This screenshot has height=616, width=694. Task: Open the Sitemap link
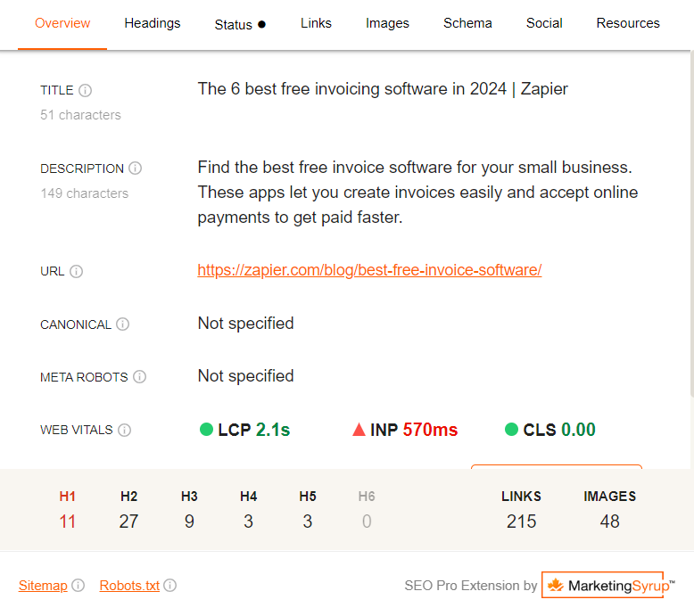[43, 586]
